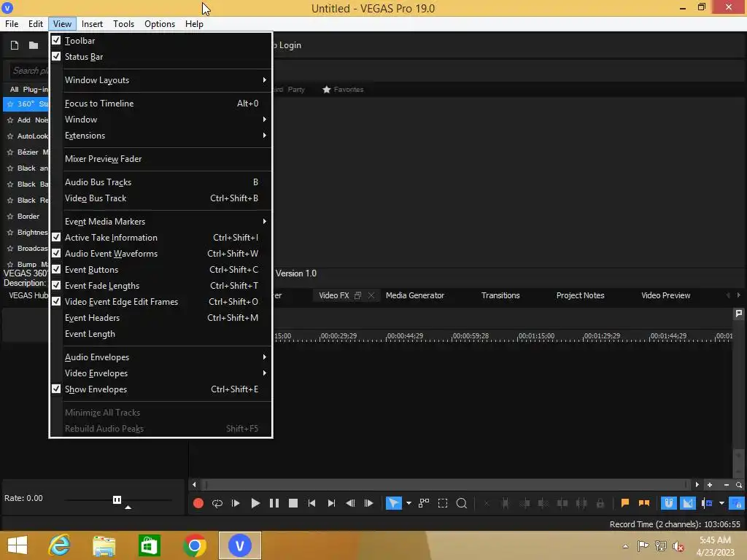Open the Tools menu
This screenshot has width=747, height=560.
coord(123,24)
